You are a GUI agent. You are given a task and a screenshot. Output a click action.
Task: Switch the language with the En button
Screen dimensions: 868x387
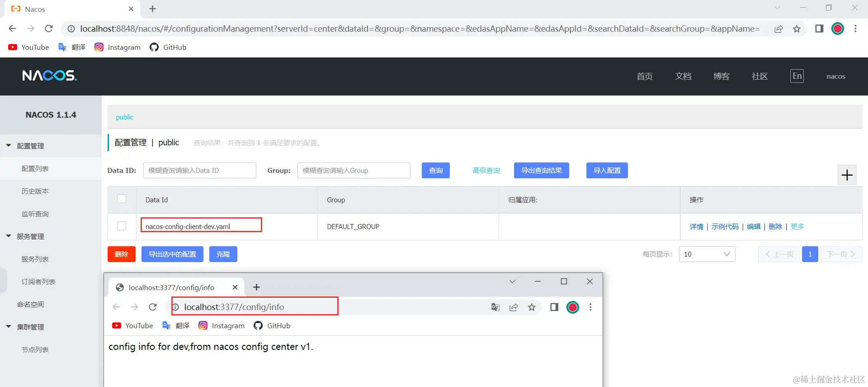coord(797,76)
